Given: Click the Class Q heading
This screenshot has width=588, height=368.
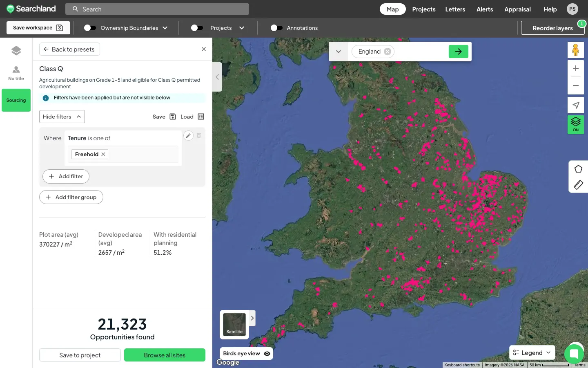Looking at the screenshot, I should (51, 69).
